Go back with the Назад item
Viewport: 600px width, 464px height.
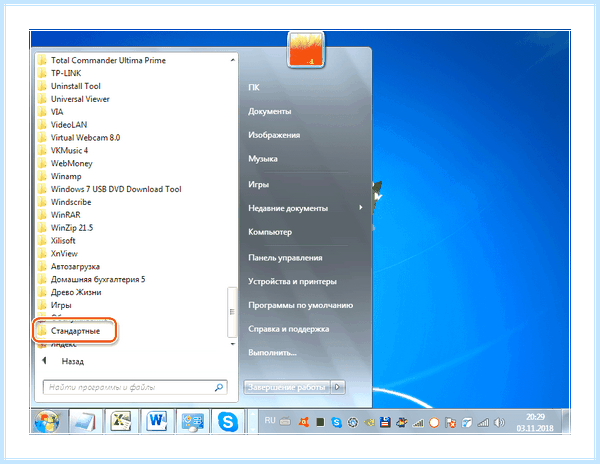(x=73, y=361)
